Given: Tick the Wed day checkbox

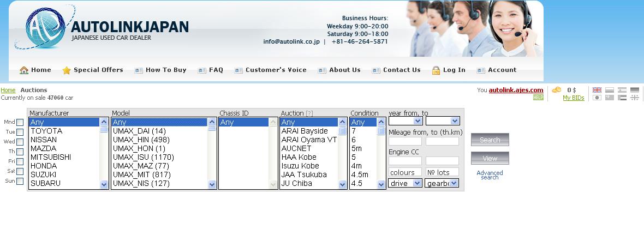Looking at the screenshot, I should (20, 142).
